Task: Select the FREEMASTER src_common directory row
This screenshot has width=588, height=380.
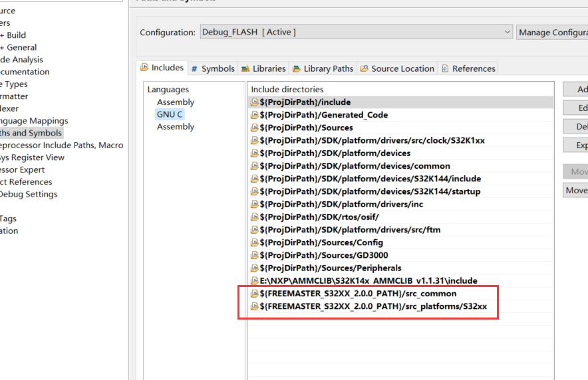Action: coord(400,293)
